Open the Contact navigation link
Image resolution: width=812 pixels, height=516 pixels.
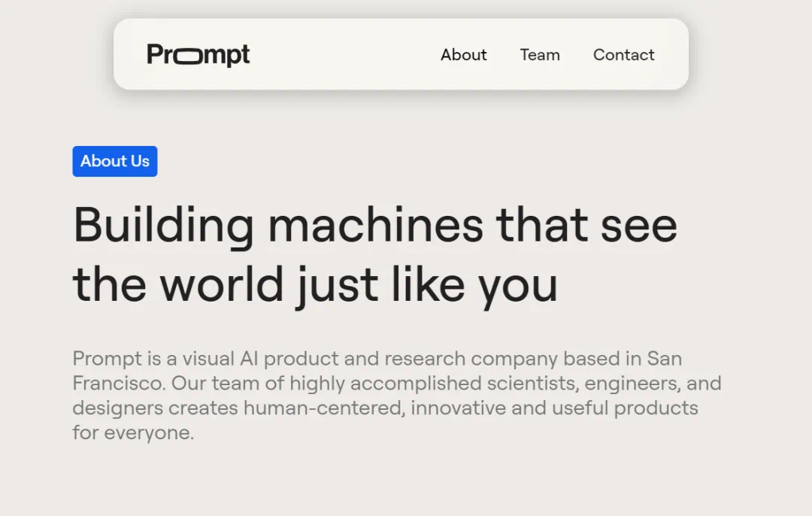coord(623,55)
